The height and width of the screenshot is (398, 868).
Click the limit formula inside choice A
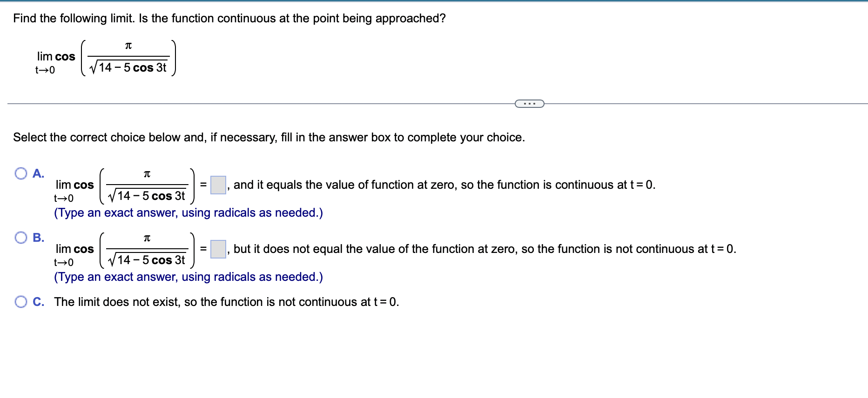pos(126,185)
